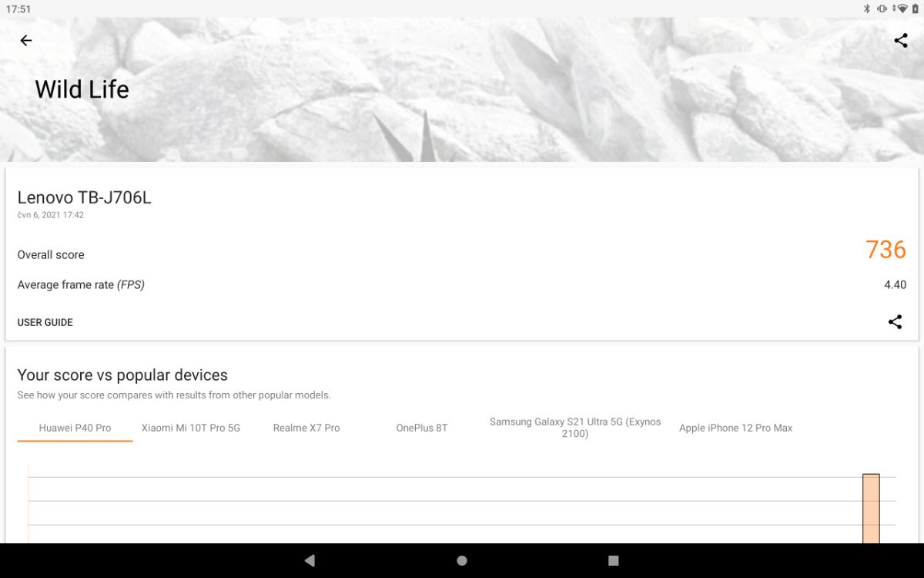Tap the battery icon in status bar

point(916,8)
